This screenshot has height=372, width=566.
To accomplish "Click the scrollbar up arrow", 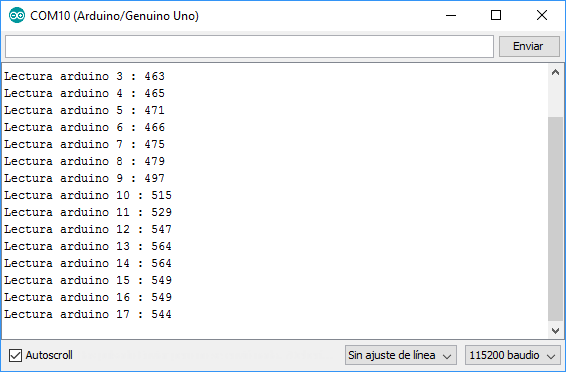I will [555, 73].
